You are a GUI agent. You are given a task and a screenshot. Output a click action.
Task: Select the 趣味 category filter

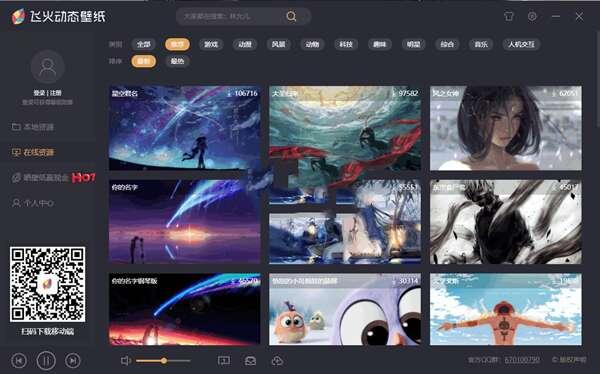(379, 44)
